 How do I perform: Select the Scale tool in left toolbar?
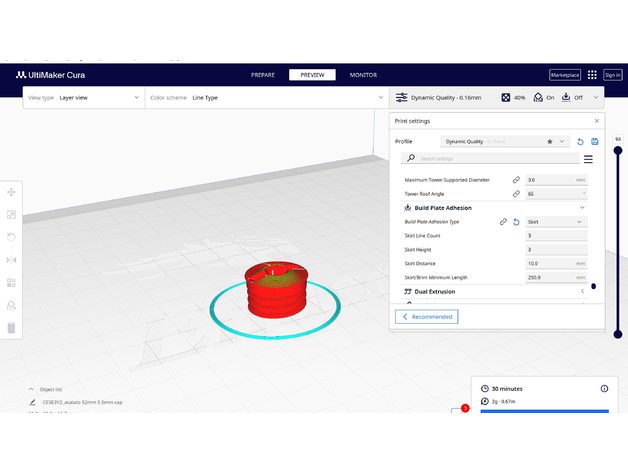coord(11,214)
